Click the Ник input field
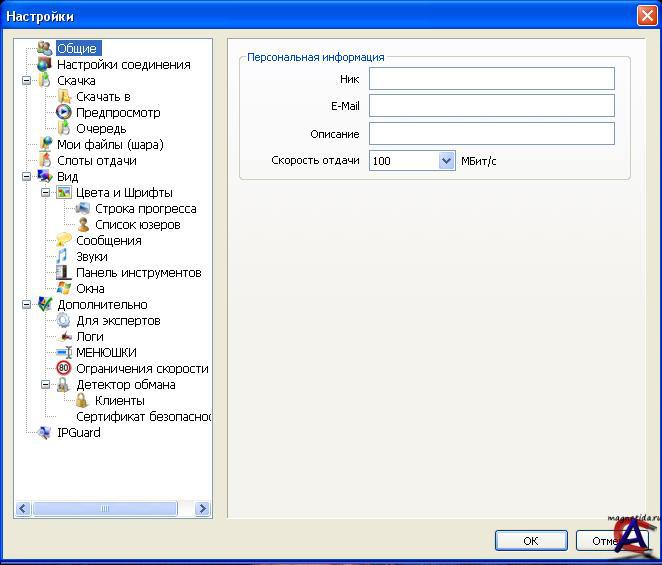The width and height of the screenshot is (662, 565). pos(491,79)
